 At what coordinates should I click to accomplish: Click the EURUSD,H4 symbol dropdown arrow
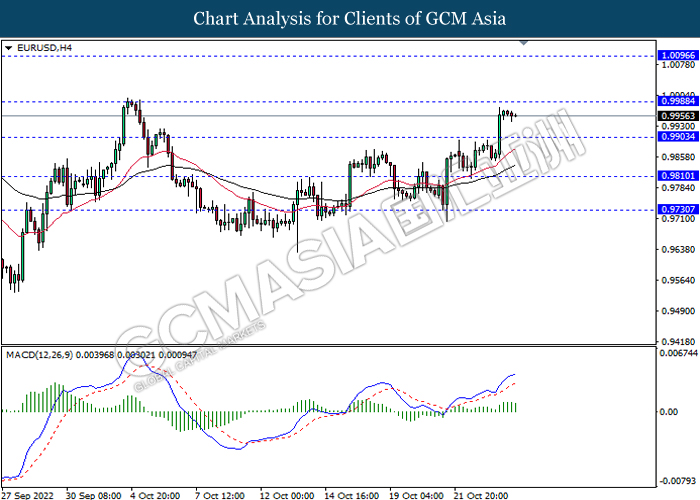click(x=8, y=48)
